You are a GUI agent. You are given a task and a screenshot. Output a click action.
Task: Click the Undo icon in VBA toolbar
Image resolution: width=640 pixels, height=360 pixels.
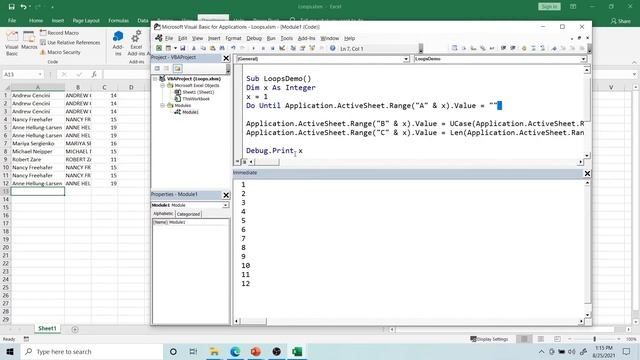coord(233,48)
